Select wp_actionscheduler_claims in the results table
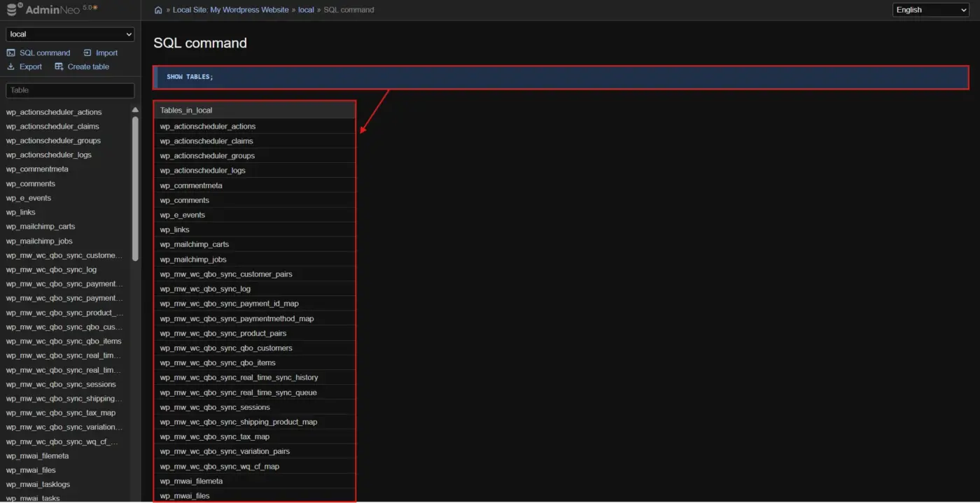The width and height of the screenshot is (980, 503). (255, 141)
